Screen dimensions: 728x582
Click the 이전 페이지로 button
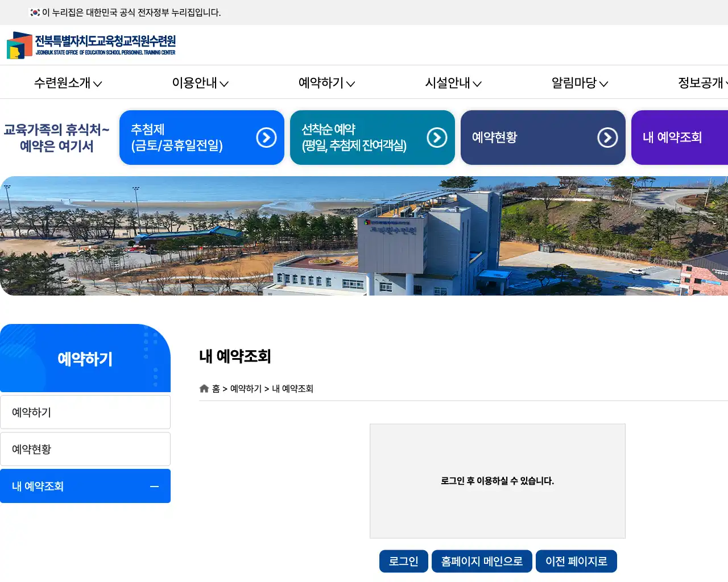point(576,562)
